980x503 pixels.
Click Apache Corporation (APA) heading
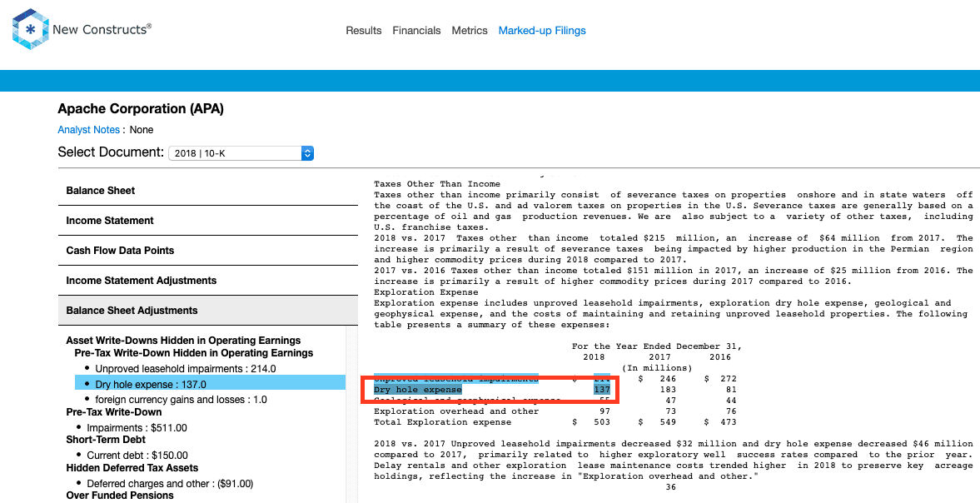tap(141, 109)
